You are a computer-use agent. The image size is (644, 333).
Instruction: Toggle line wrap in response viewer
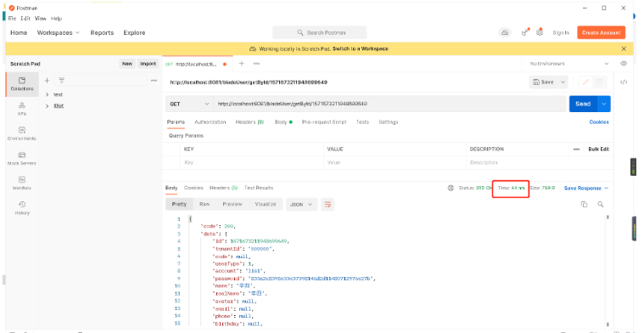click(x=328, y=205)
